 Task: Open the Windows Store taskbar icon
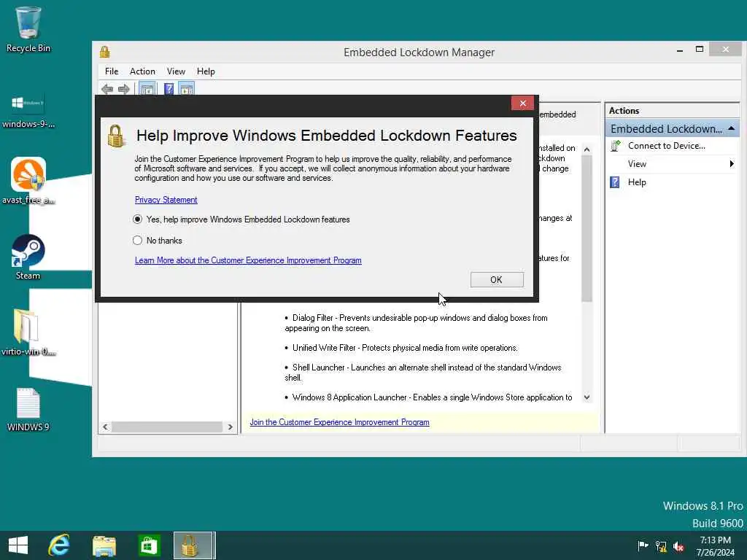coord(149,545)
